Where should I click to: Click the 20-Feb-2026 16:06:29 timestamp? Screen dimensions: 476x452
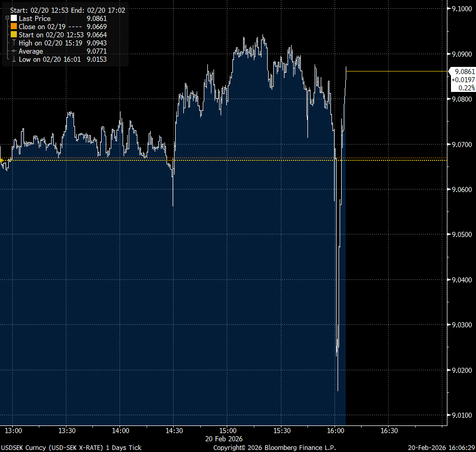click(441, 448)
